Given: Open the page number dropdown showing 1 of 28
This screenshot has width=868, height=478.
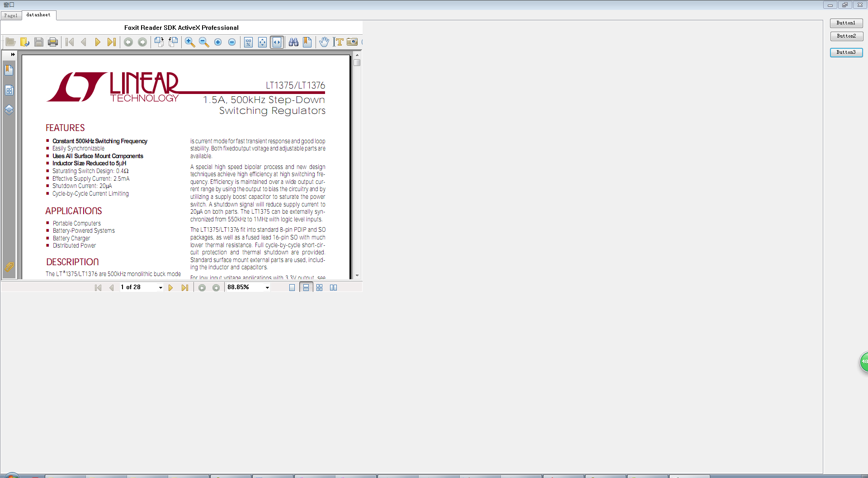Looking at the screenshot, I should (160, 287).
